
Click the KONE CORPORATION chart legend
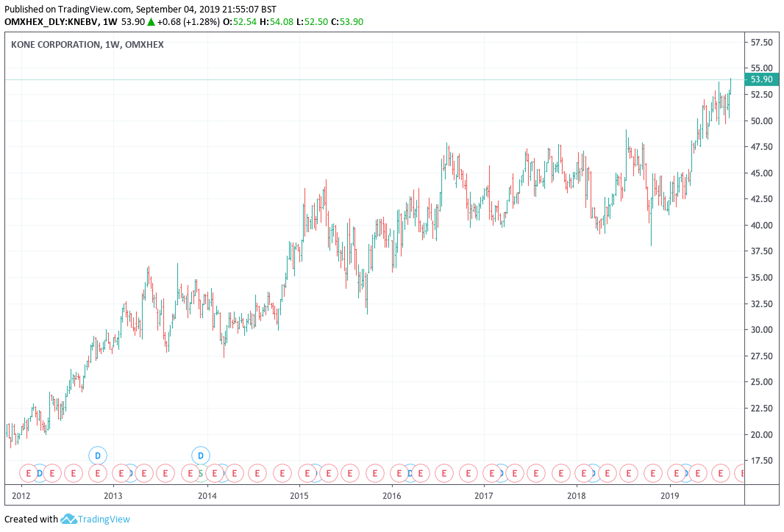pos(88,45)
